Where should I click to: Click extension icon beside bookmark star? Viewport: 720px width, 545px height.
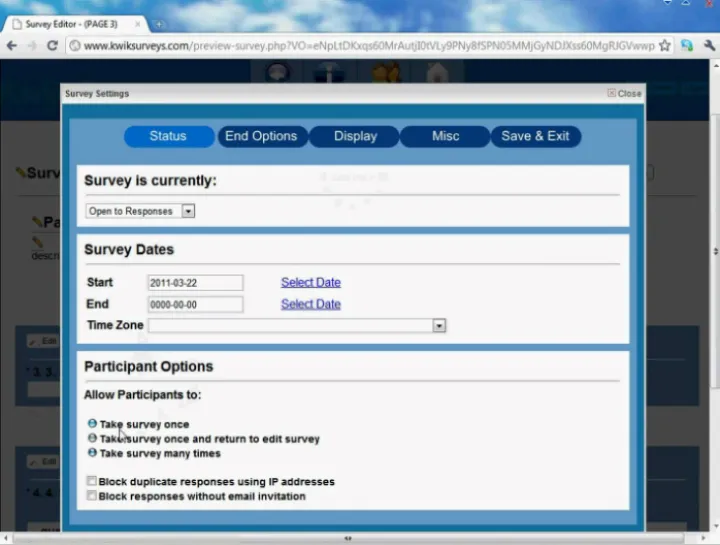click(x=687, y=45)
